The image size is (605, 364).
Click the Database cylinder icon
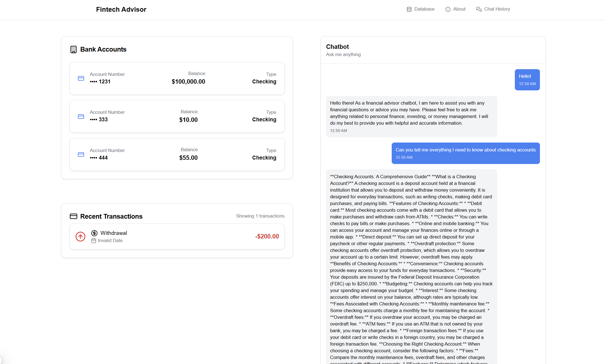[409, 9]
